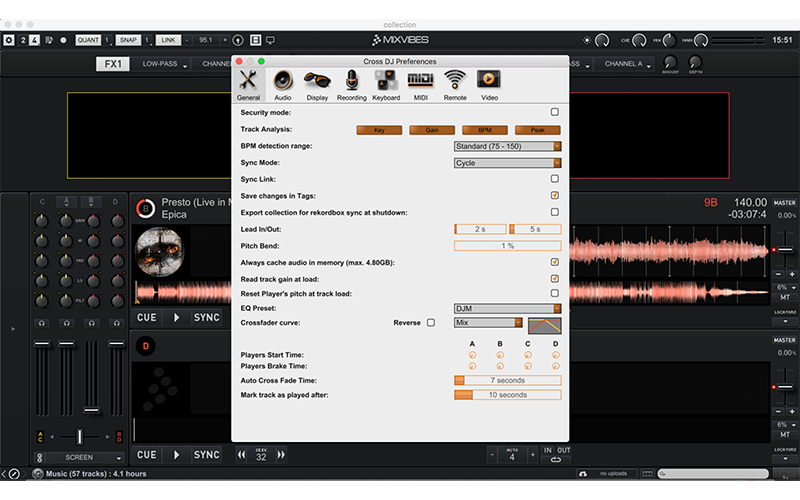This screenshot has width=800, height=500.
Task: Toggle the Key track analysis button
Action: (x=379, y=130)
